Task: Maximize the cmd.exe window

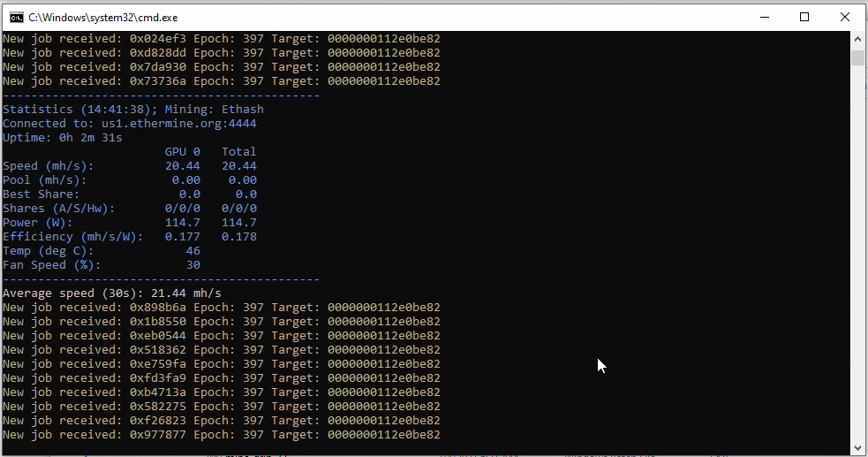Action: 804,17
